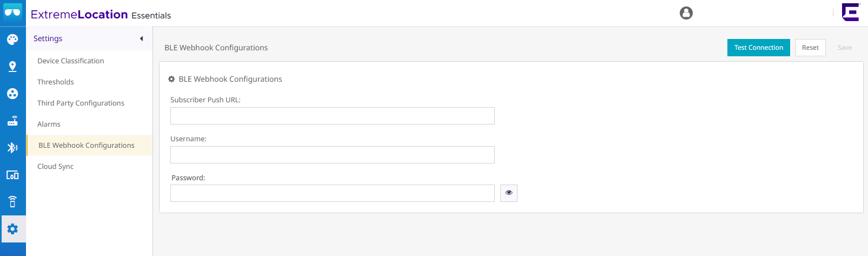Open the devices screen sidebar icon
Screen dimensions: 868x256
12,175
